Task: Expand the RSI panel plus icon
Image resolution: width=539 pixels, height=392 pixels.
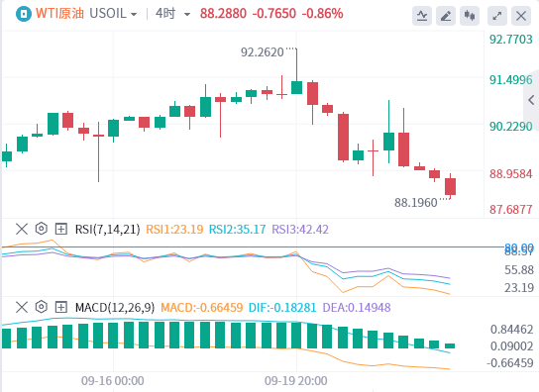Action: click(x=61, y=229)
